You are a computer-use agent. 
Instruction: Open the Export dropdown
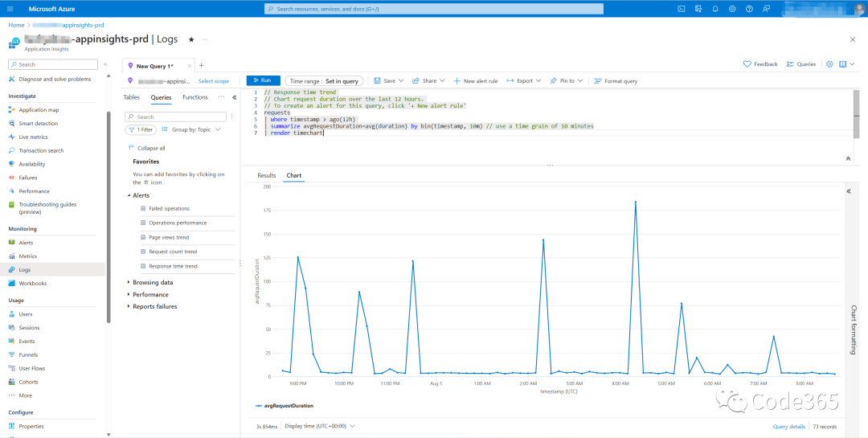[524, 81]
